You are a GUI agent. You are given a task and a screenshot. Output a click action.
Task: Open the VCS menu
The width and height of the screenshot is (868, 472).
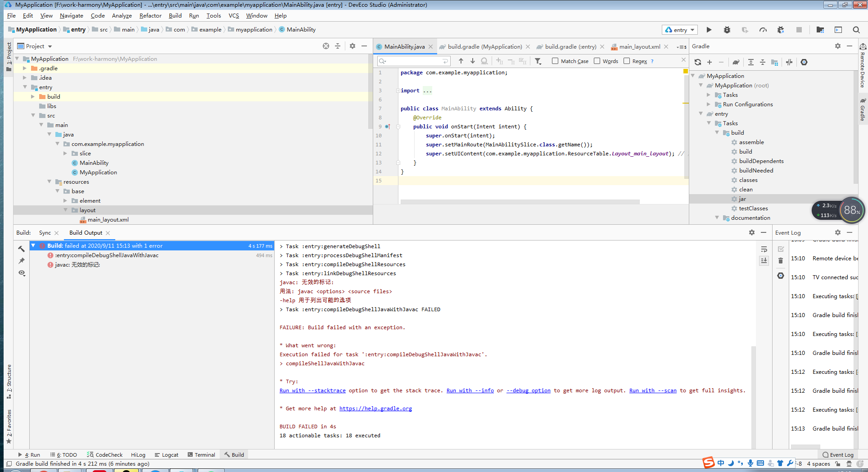234,15
